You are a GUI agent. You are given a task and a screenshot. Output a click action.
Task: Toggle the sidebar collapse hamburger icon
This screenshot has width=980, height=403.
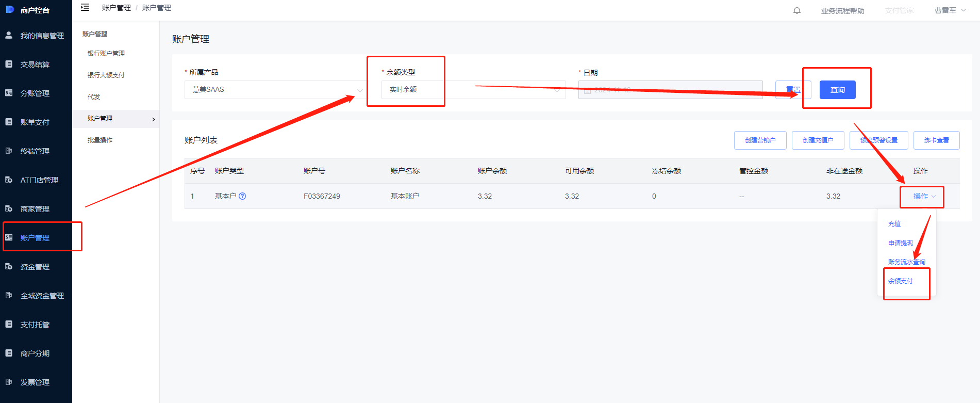tap(85, 7)
